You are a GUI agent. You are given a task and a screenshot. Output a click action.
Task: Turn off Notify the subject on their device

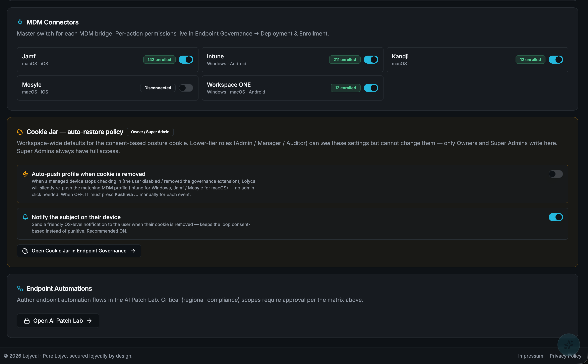(x=556, y=217)
